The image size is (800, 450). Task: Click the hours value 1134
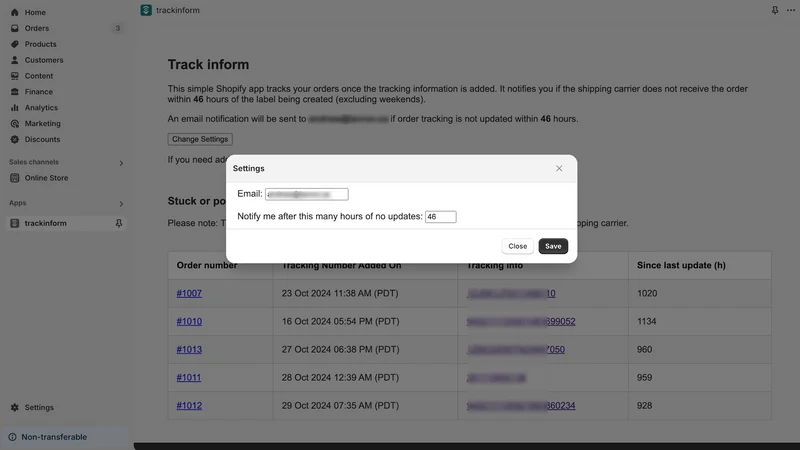[x=646, y=321]
